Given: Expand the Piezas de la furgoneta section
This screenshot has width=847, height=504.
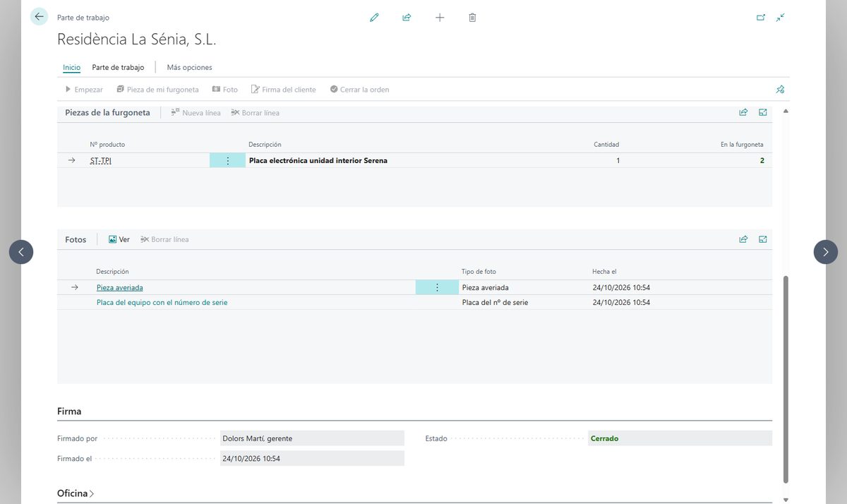Looking at the screenshot, I should tap(763, 112).
